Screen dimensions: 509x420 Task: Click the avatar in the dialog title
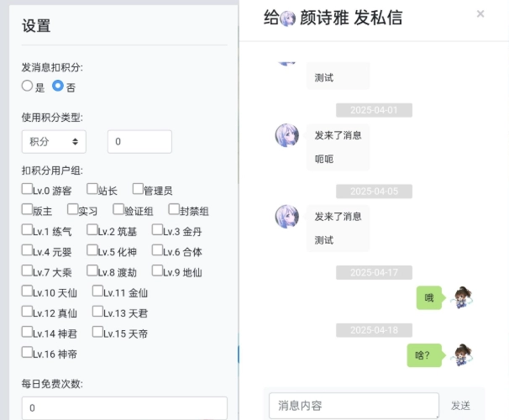click(287, 18)
